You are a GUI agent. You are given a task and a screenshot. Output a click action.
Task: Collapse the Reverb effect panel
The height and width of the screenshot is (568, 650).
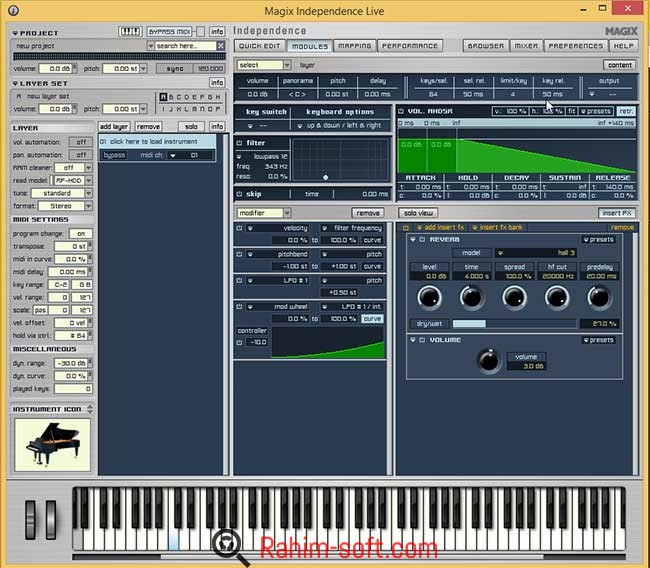413,239
